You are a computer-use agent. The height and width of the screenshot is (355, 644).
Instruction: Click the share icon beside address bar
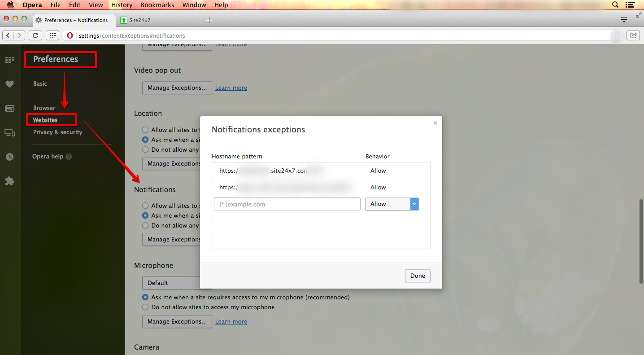pos(633,35)
